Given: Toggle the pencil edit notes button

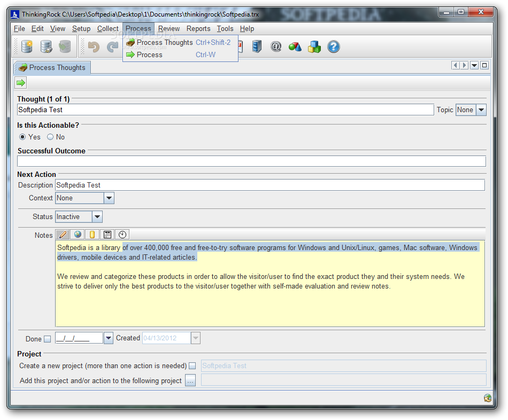Looking at the screenshot, I should coord(63,234).
